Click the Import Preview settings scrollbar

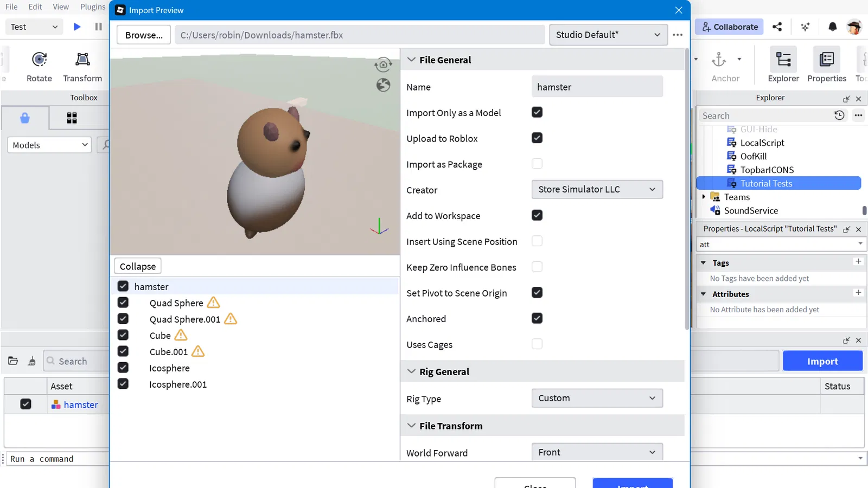(x=687, y=190)
